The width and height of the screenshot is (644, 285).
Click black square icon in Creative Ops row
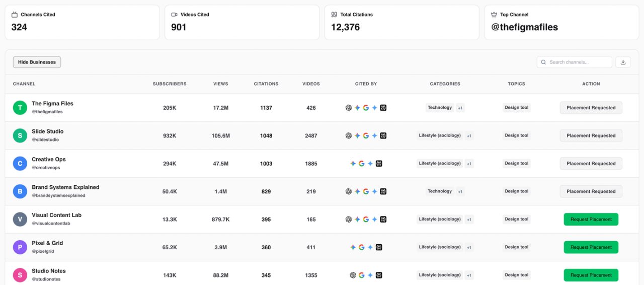click(379, 164)
